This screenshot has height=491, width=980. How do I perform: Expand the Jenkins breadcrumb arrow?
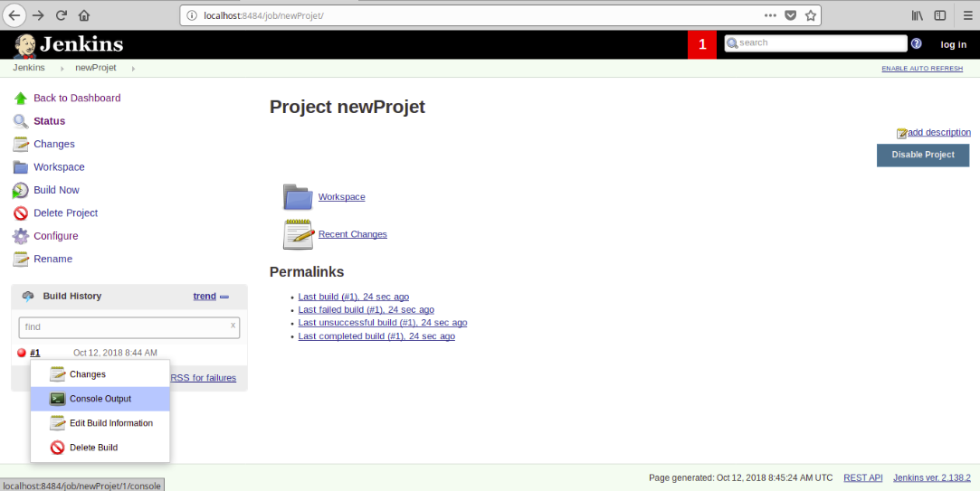(x=62, y=68)
